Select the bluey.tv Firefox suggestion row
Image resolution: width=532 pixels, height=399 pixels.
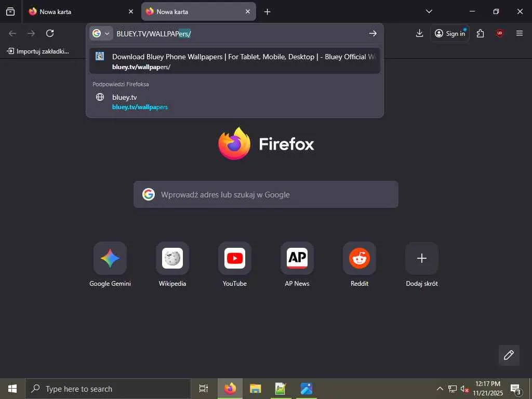pos(234,101)
